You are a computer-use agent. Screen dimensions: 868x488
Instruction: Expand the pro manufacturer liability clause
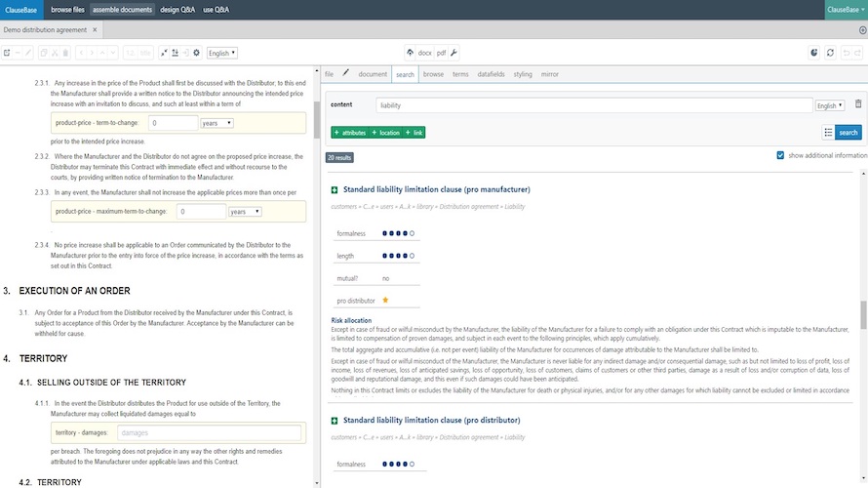(335, 190)
